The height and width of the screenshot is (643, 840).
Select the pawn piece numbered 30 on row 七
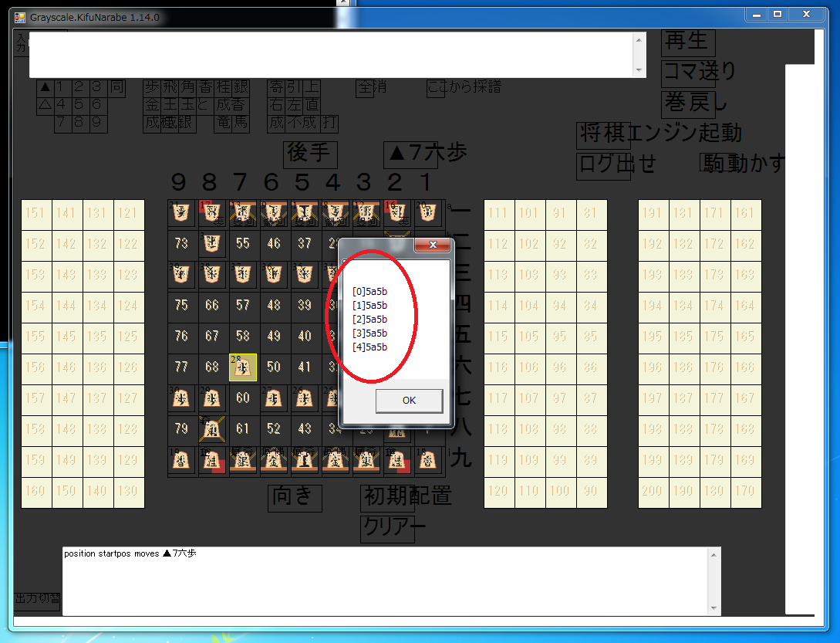[181, 398]
